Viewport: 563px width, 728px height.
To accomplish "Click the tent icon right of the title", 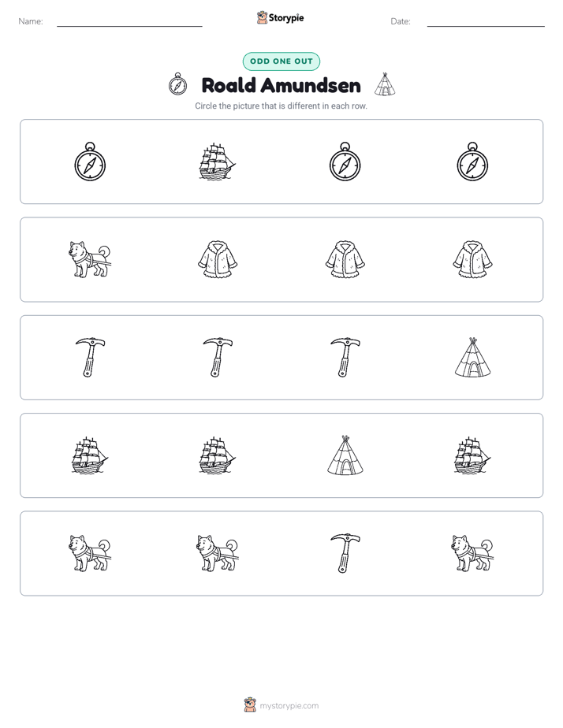I will coord(385,84).
